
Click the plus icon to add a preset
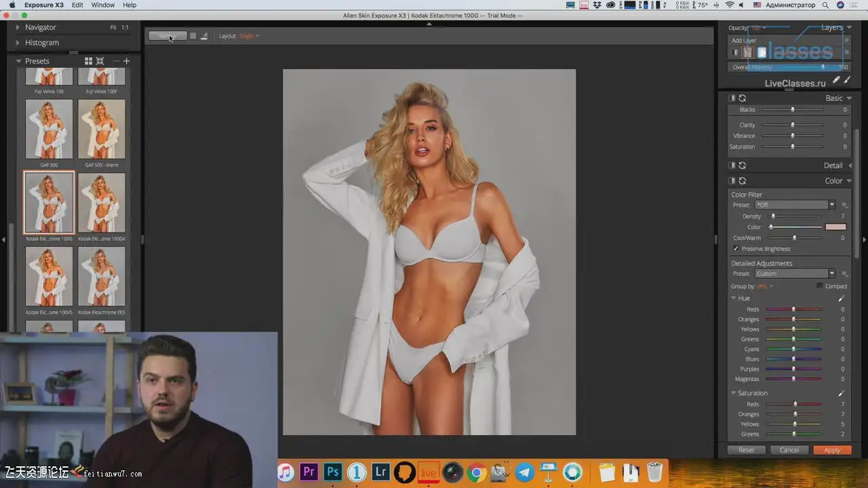click(x=126, y=61)
